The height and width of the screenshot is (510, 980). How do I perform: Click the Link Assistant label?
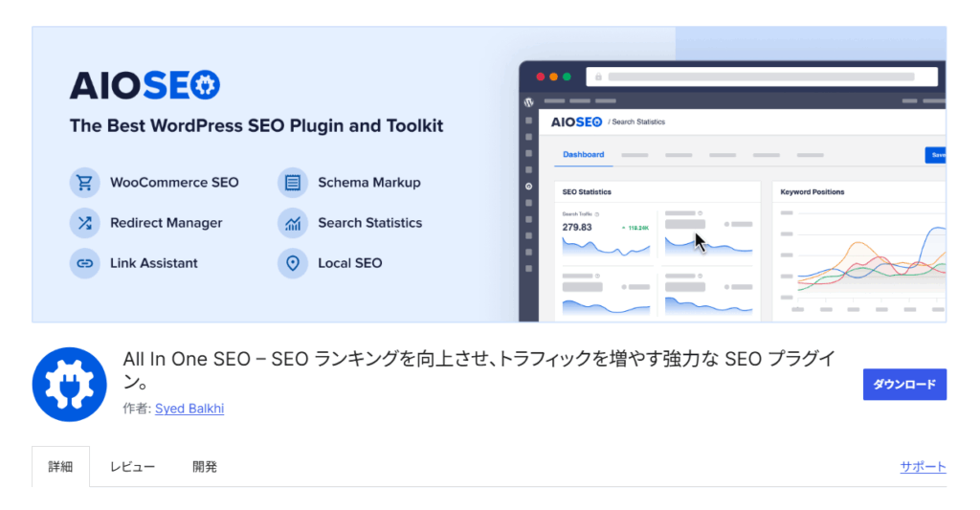[x=154, y=263]
